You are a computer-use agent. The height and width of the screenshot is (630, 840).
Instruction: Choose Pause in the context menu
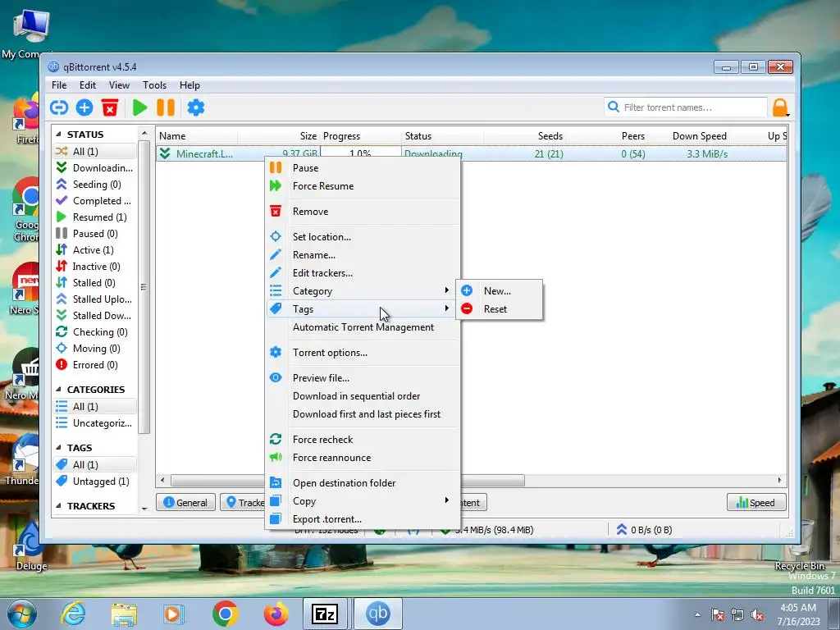(363, 167)
